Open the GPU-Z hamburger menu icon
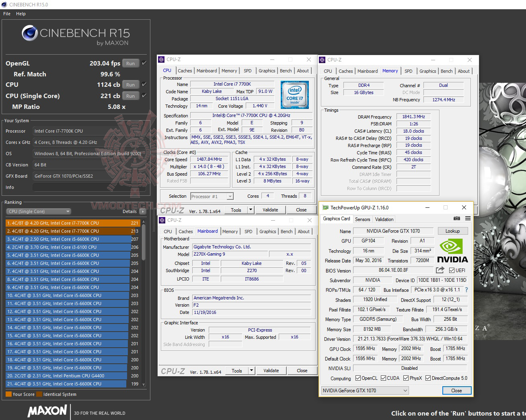 pyautogui.click(x=468, y=219)
